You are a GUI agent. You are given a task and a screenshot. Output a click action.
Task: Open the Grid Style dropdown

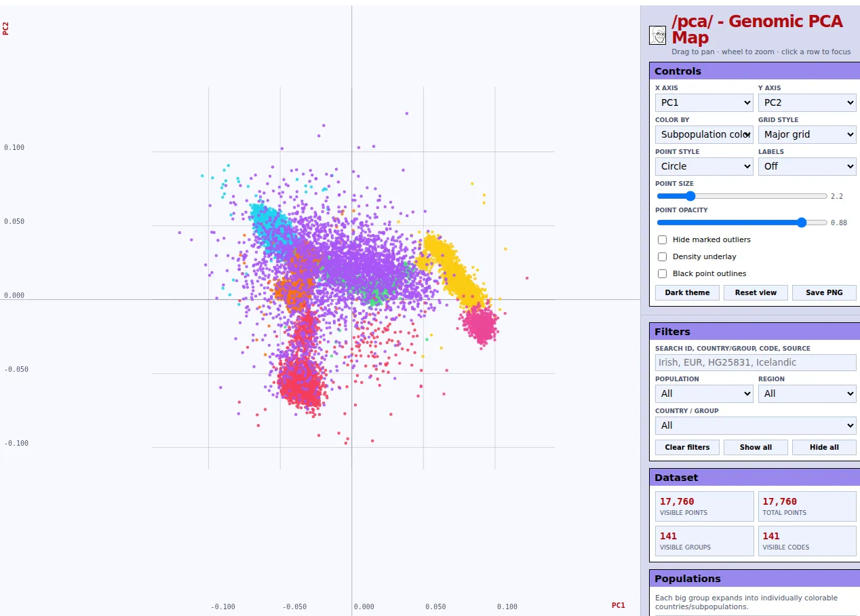click(x=807, y=134)
